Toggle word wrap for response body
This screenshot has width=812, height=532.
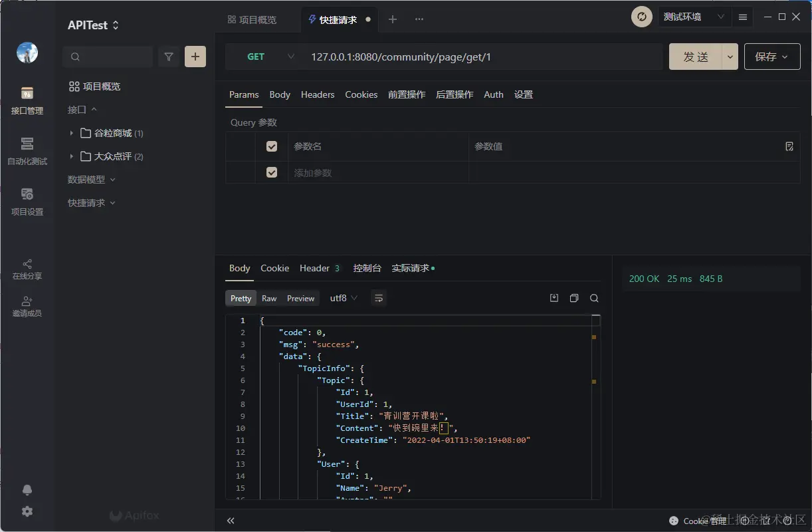[379, 299]
